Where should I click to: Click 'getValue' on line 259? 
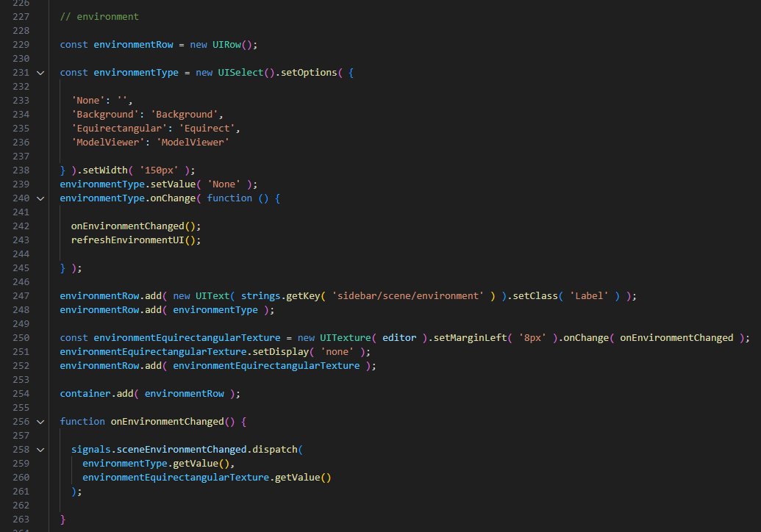point(196,464)
